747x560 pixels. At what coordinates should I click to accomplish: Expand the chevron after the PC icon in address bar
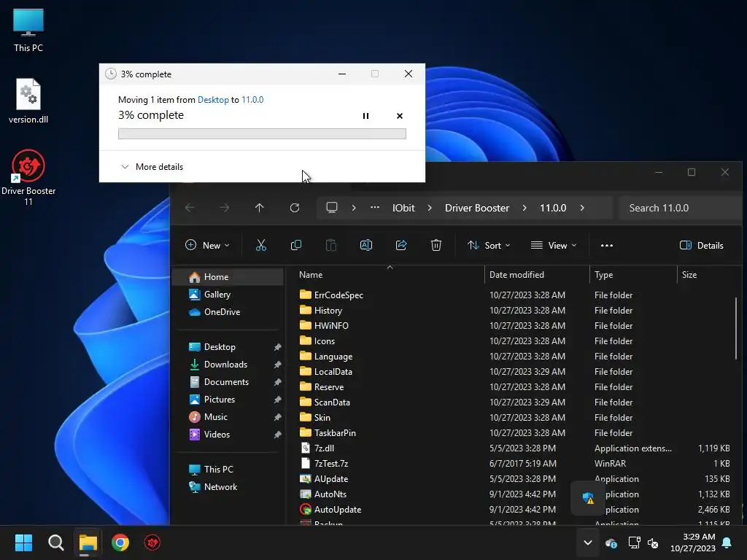pos(354,208)
